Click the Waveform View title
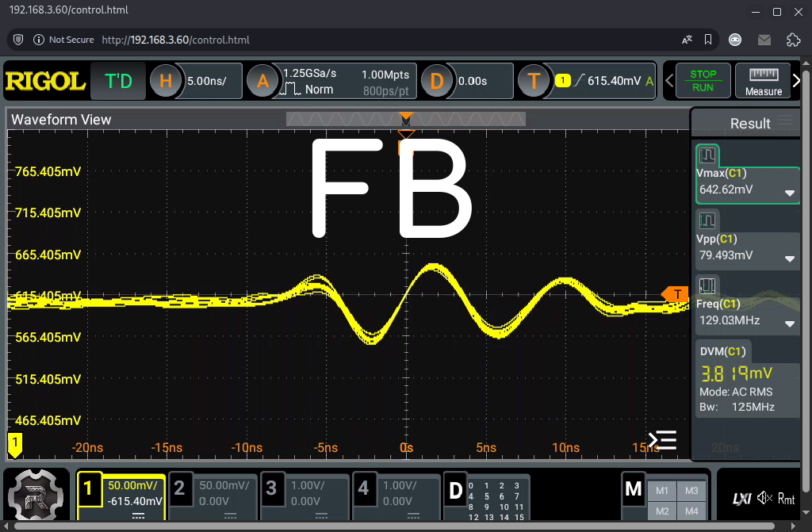The image size is (812, 532). point(61,120)
